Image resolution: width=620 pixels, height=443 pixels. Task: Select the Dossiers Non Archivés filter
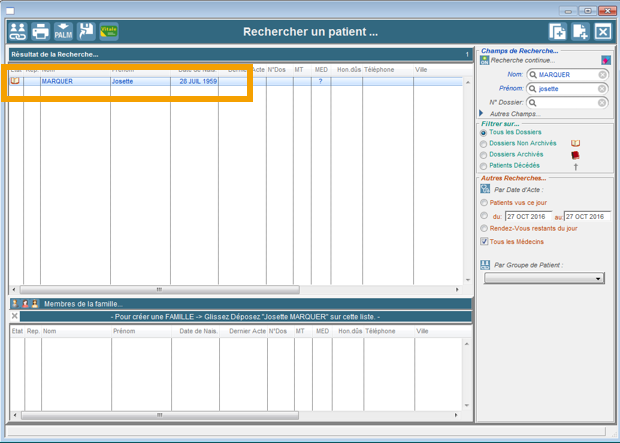pyautogui.click(x=484, y=144)
